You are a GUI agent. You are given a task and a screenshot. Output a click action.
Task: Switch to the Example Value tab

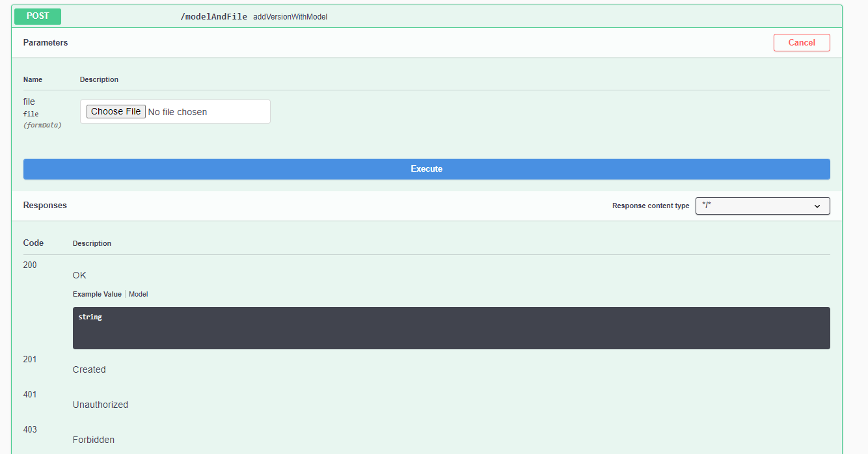[x=97, y=294]
